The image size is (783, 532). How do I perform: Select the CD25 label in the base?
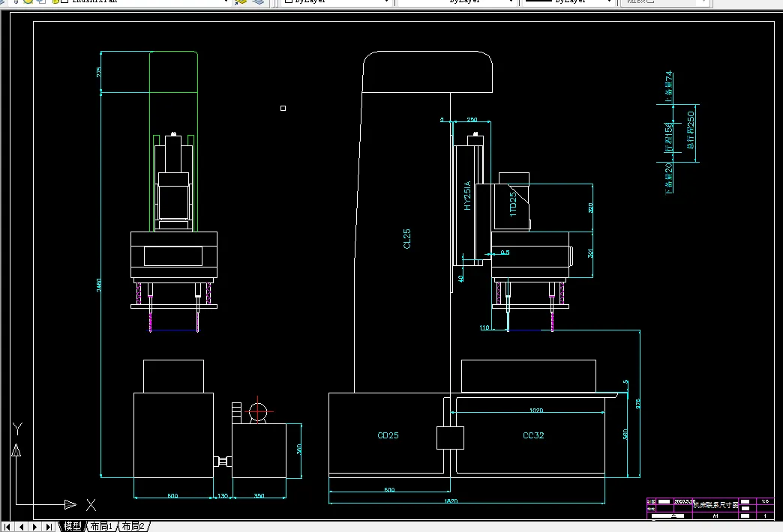tap(388, 435)
